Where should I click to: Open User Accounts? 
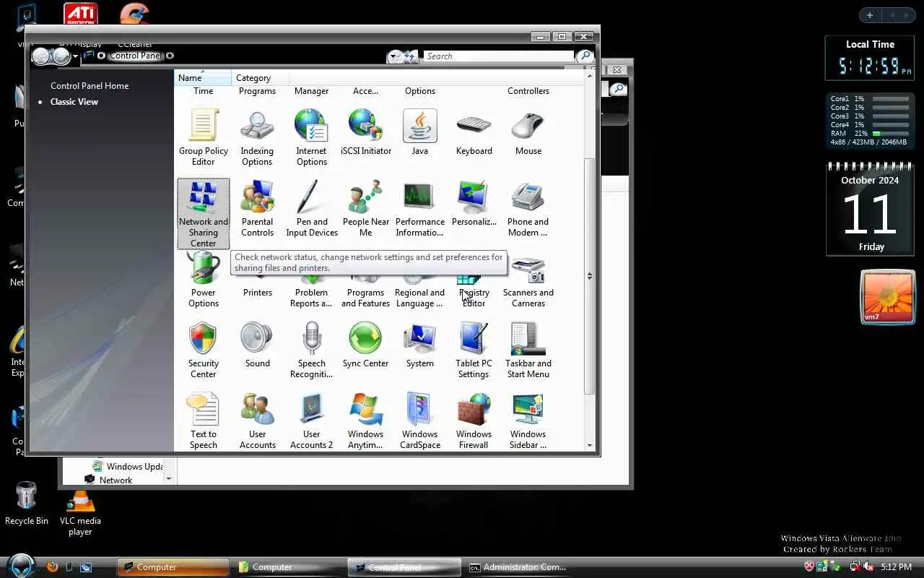pyautogui.click(x=257, y=421)
